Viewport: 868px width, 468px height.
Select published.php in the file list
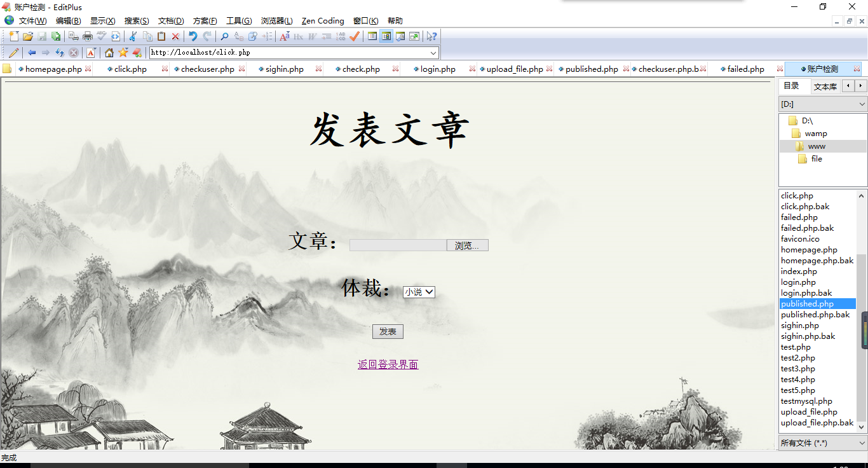pos(817,304)
